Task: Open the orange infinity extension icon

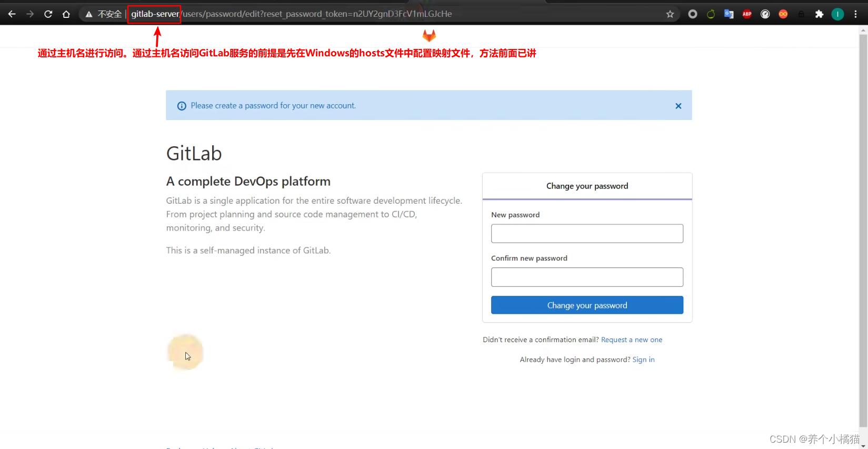Action: (x=783, y=14)
